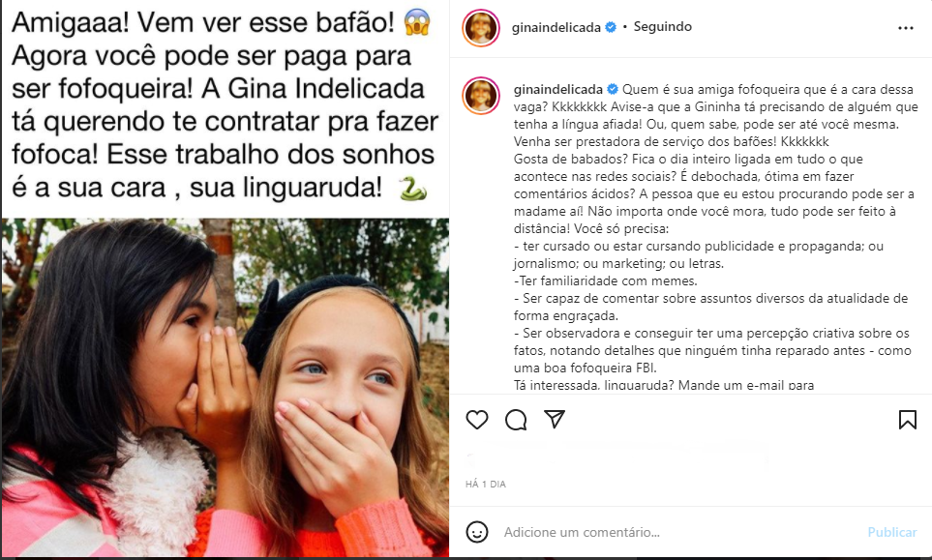Open the emoji picker smiley icon
Screen dimensions: 932x560
click(477, 532)
